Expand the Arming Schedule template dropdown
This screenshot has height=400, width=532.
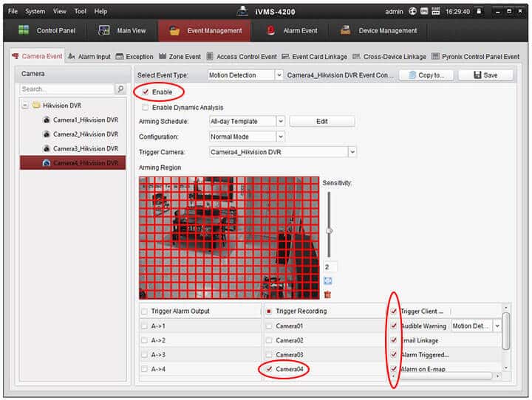247,121
